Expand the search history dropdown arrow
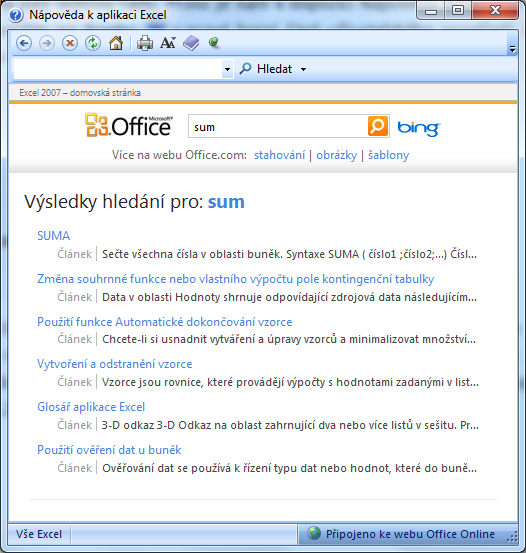 point(228,69)
